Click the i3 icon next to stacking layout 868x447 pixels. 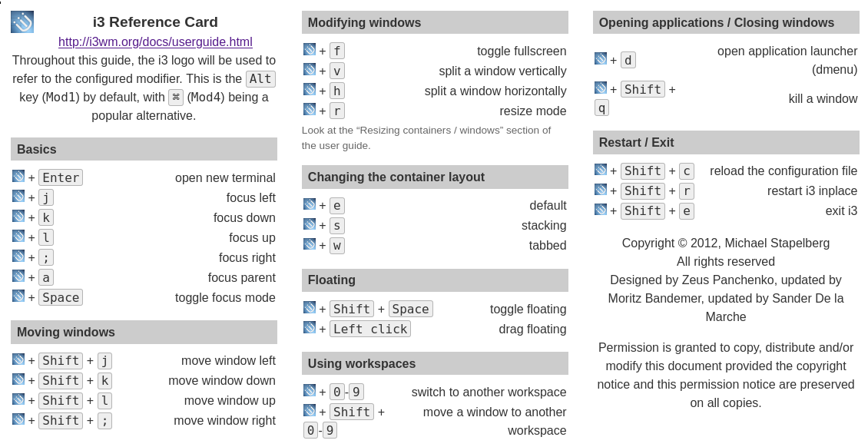(310, 224)
